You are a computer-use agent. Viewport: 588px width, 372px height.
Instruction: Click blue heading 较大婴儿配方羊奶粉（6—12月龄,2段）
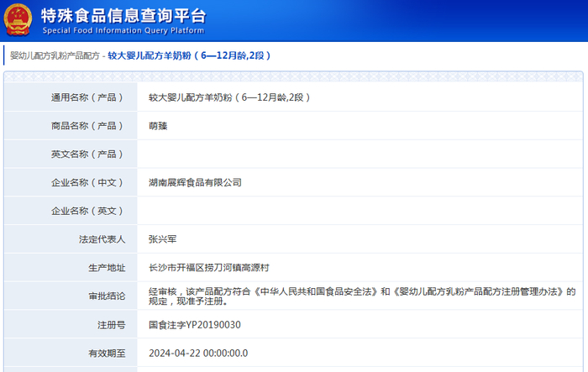coord(189,55)
